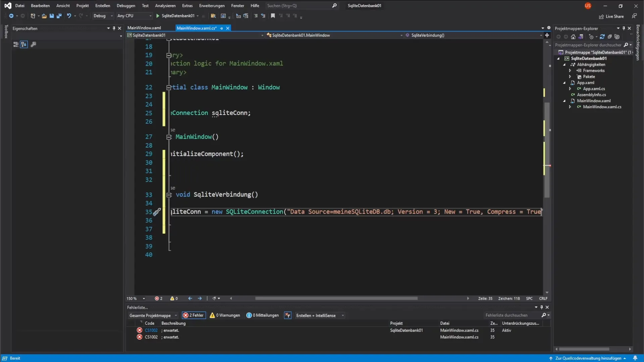Collapse the Abhängigkeiten node
Image resolution: width=644 pixels, height=362 pixels.
tap(564, 65)
